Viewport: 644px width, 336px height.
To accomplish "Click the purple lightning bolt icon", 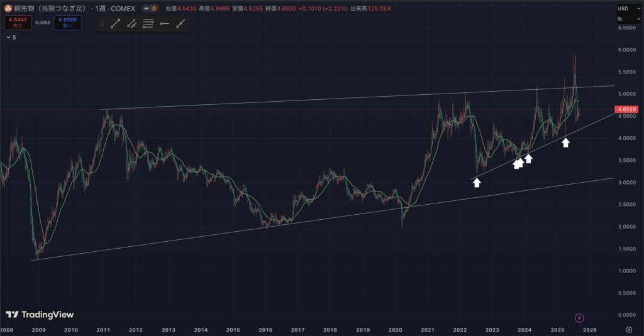I will coord(579,318).
